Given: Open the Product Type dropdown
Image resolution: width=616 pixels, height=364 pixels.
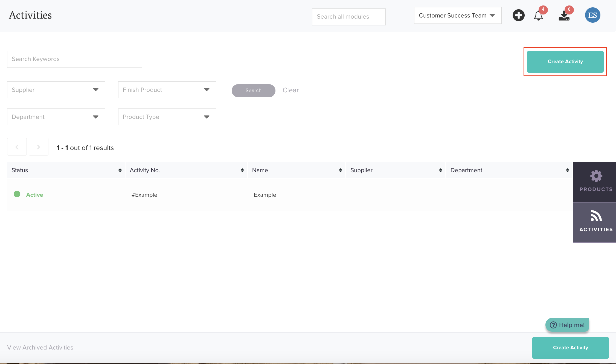Looking at the screenshot, I should [x=167, y=117].
